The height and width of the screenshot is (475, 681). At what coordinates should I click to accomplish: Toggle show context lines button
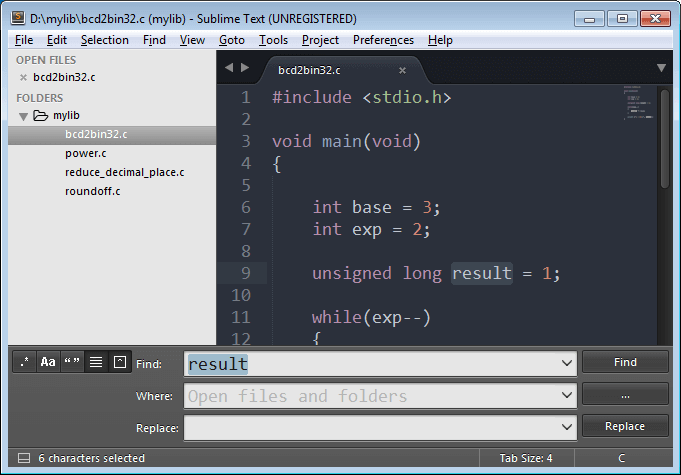click(x=96, y=362)
